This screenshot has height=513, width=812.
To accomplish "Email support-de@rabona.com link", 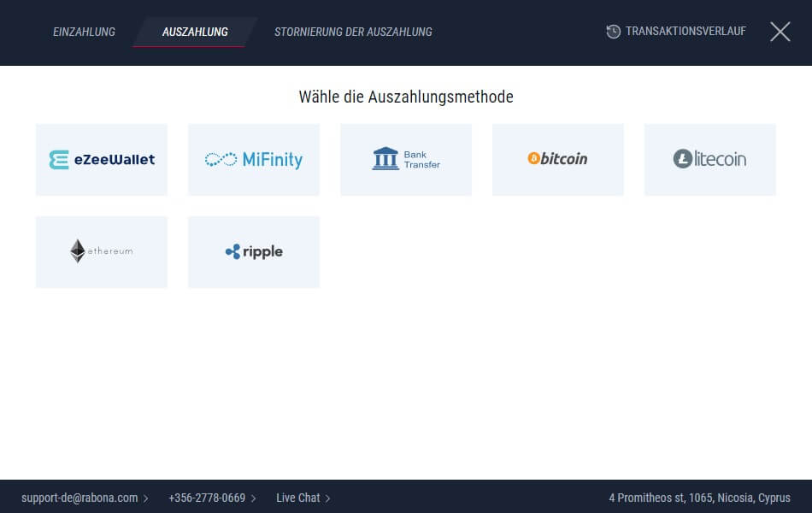I will (79, 498).
